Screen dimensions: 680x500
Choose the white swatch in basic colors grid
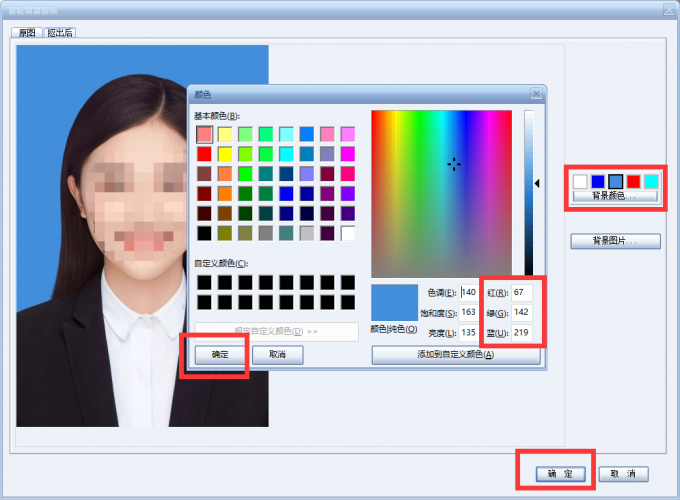pyautogui.click(x=348, y=233)
